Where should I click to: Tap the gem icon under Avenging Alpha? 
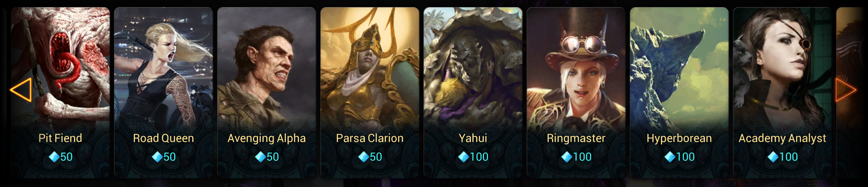(260, 157)
